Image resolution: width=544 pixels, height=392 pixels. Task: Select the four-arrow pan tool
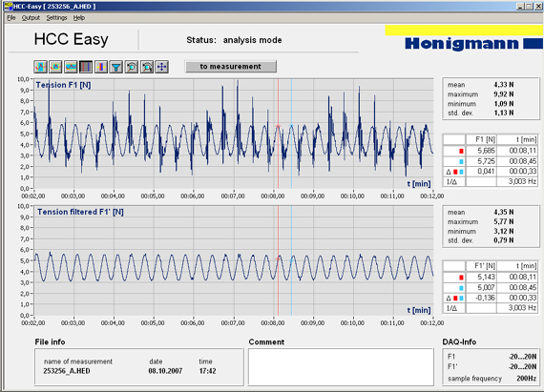pos(162,67)
